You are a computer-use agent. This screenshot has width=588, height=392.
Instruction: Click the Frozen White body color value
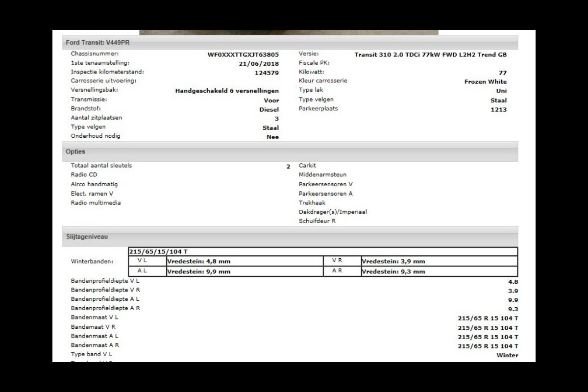(x=485, y=82)
